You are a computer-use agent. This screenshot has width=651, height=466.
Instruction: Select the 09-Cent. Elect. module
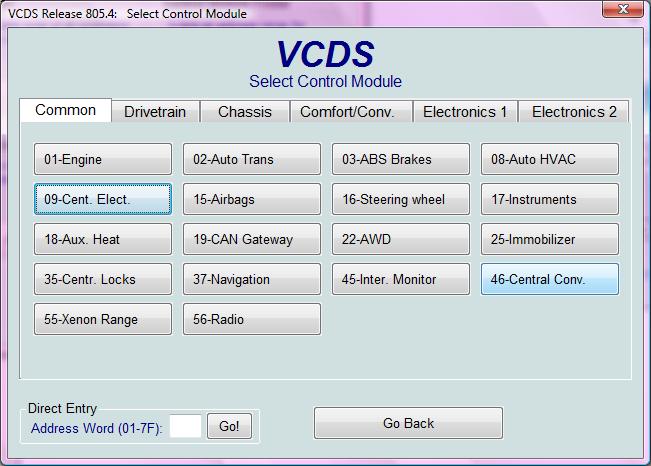(x=103, y=199)
